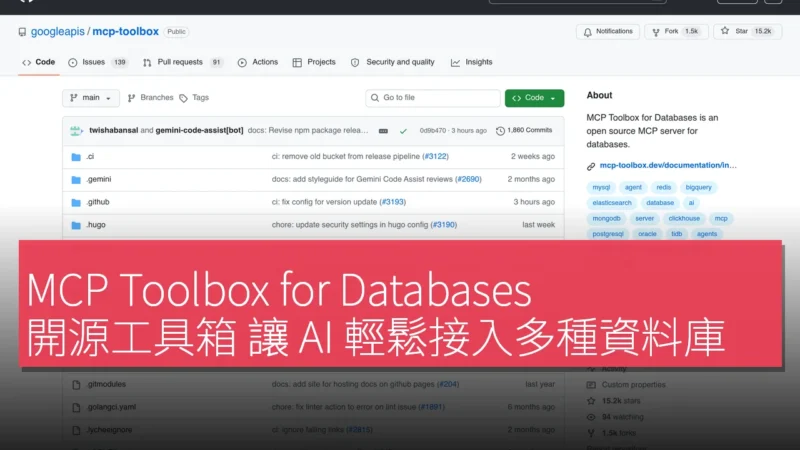Fork the mcp-toolbox repository
This screenshot has width=800, height=450.
point(676,32)
